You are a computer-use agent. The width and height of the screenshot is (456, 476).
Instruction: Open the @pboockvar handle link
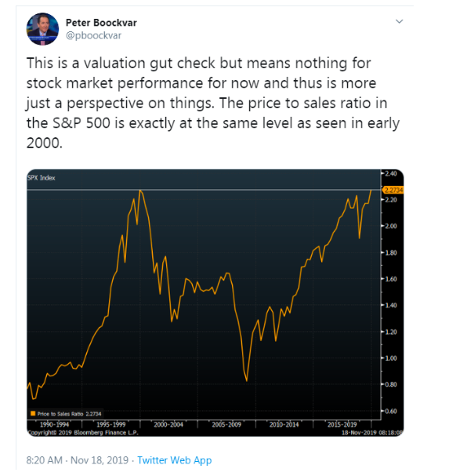[93, 35]
